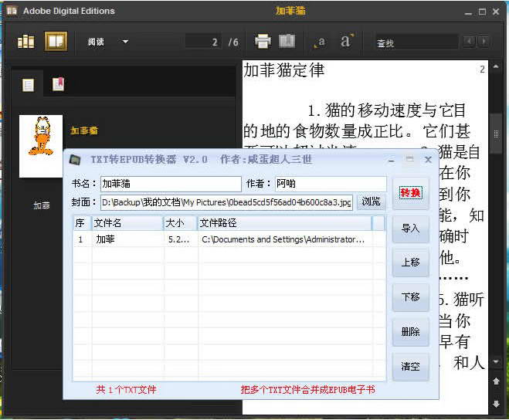
Task: Select the Garfield cover thumbnail
Action: [41, 146]
